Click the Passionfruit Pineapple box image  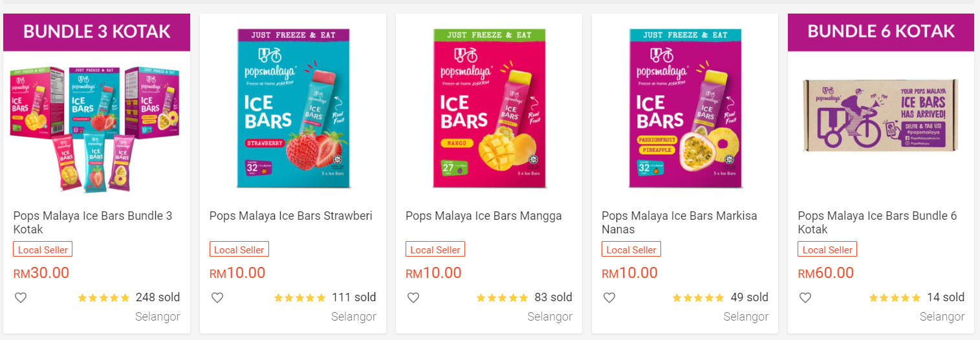tap(685, 109)
